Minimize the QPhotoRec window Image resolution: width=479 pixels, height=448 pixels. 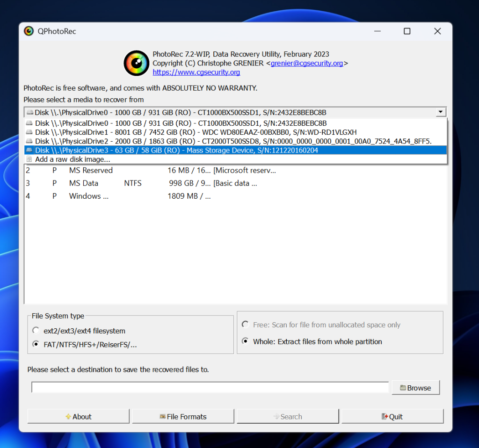click(377, 31)
